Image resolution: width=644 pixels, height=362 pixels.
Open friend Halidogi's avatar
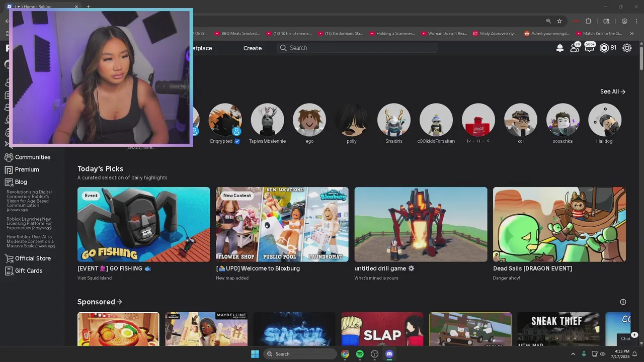tap(605, 120)
